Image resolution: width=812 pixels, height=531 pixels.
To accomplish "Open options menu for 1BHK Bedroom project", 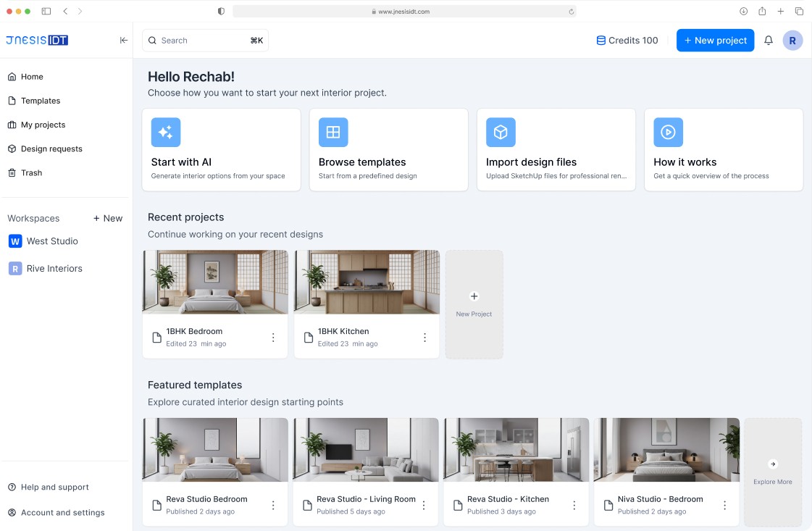I will pos(274,337).
